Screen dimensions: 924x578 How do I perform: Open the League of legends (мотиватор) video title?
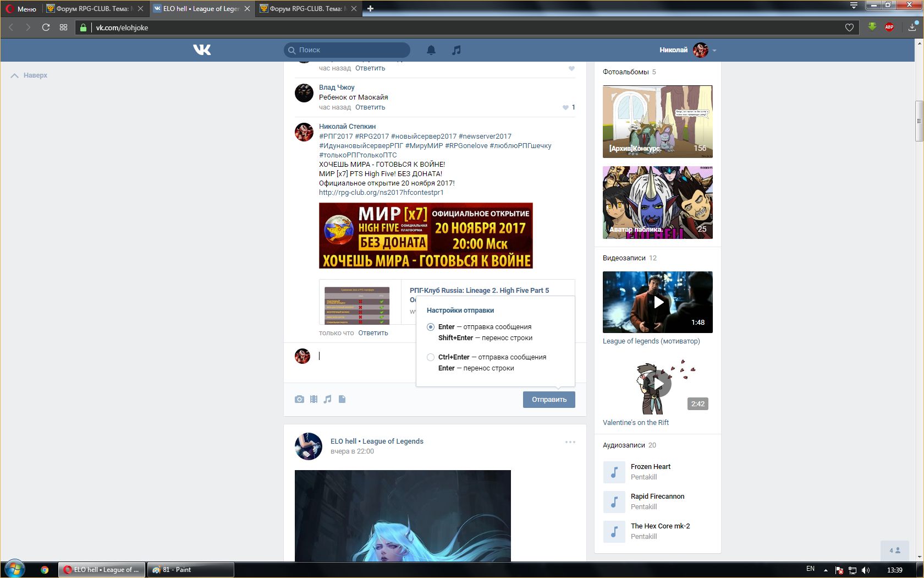pos(651,341)
